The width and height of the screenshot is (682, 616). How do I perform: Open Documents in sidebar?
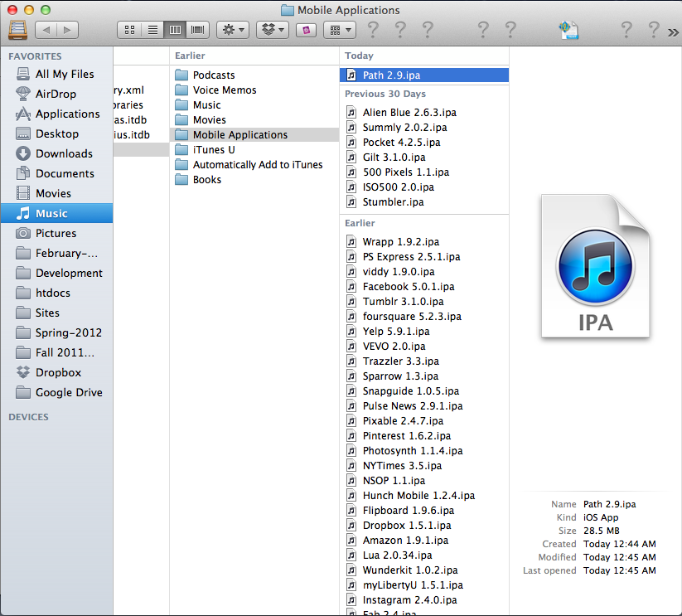tap(56, 173)
